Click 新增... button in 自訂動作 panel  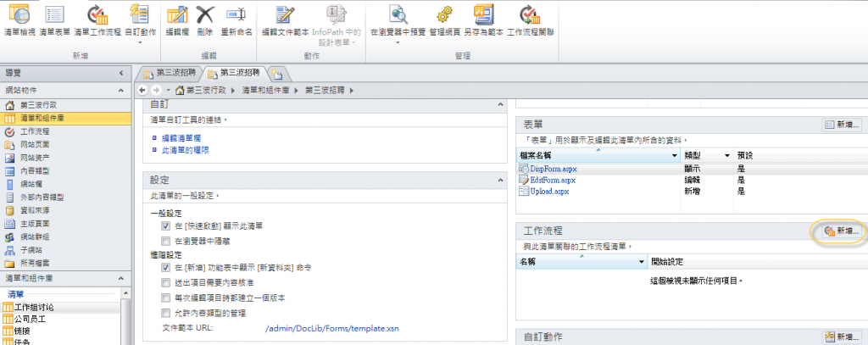click(x=843, y=337)
